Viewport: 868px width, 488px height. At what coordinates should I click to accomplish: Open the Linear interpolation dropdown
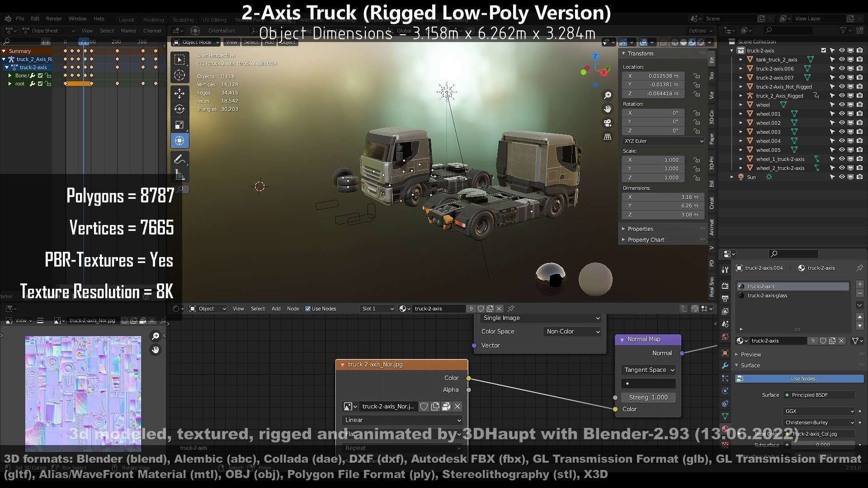click(402, 420)
